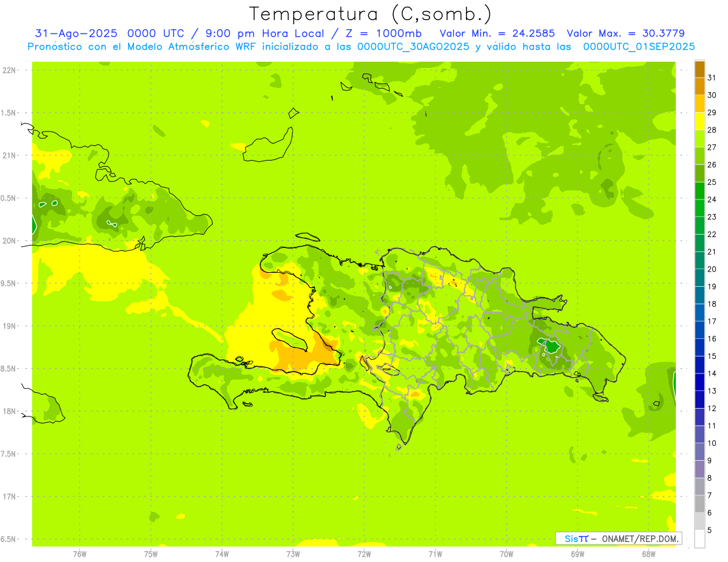Click the "75W" longitude label
The image size is (728, 562).
150,554
